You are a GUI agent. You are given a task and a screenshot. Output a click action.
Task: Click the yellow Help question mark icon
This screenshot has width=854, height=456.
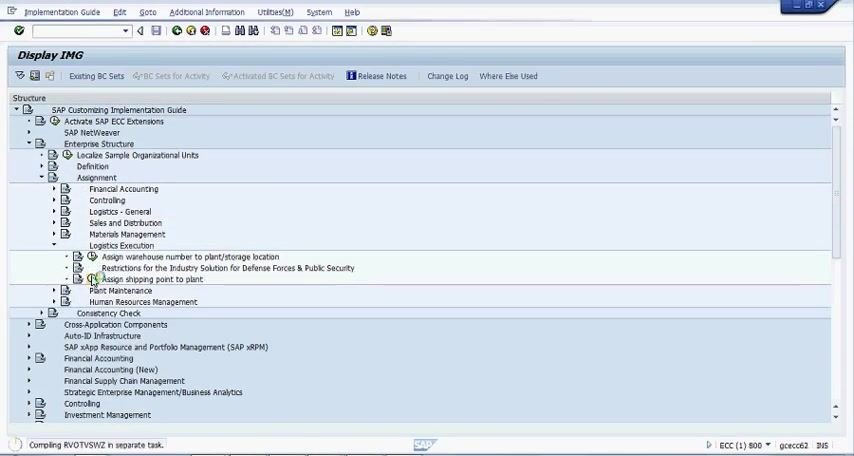click(x=372, y=31)
